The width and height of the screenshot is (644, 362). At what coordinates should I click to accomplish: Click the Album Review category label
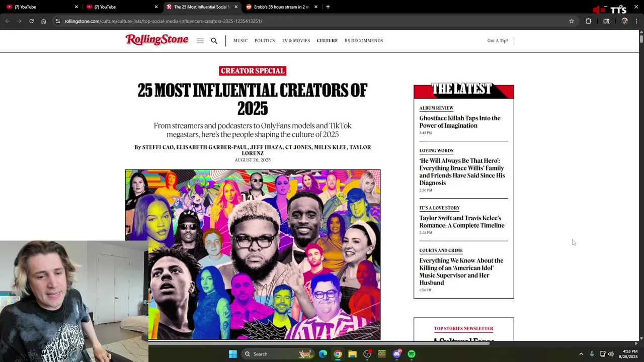click(436, 108)
